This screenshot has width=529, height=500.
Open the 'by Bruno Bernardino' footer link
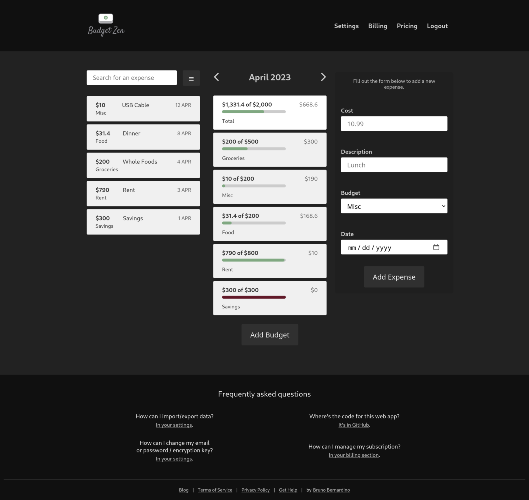click(x=328, y=490)
